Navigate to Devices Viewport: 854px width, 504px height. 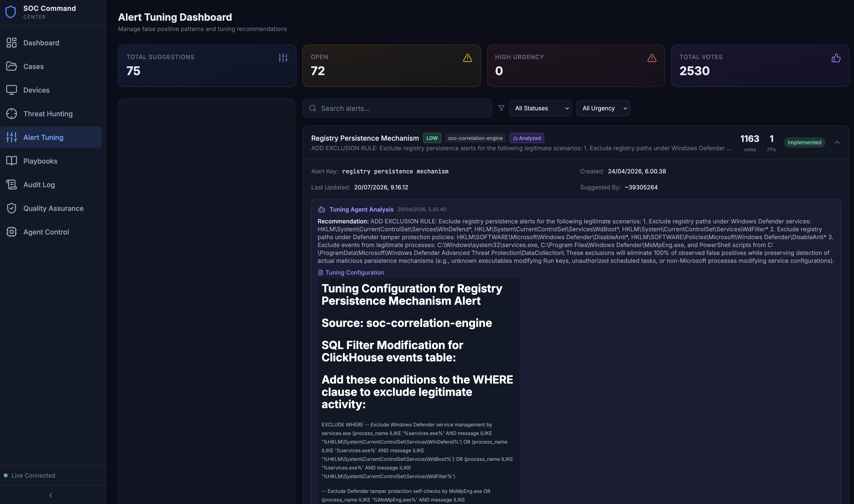pos(51,90)
